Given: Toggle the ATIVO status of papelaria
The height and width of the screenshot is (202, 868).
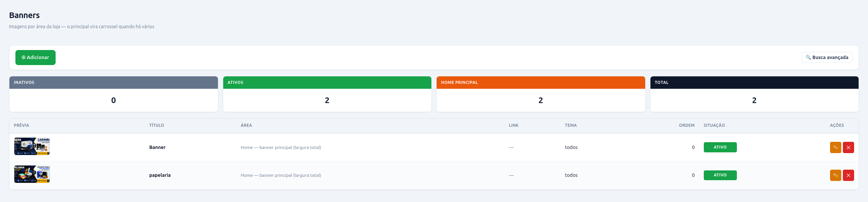Looking at the screenshot, I should [x=720, y=175].
